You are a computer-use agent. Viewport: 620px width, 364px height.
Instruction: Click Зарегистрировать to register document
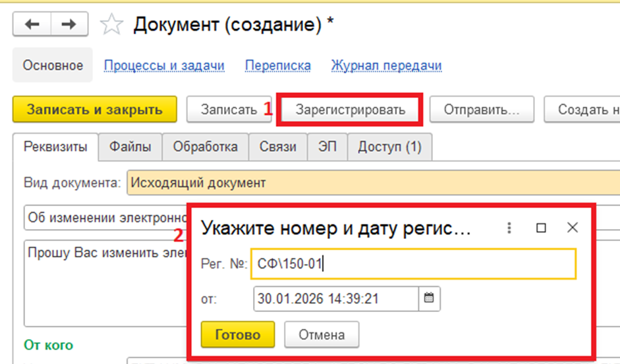351,110
